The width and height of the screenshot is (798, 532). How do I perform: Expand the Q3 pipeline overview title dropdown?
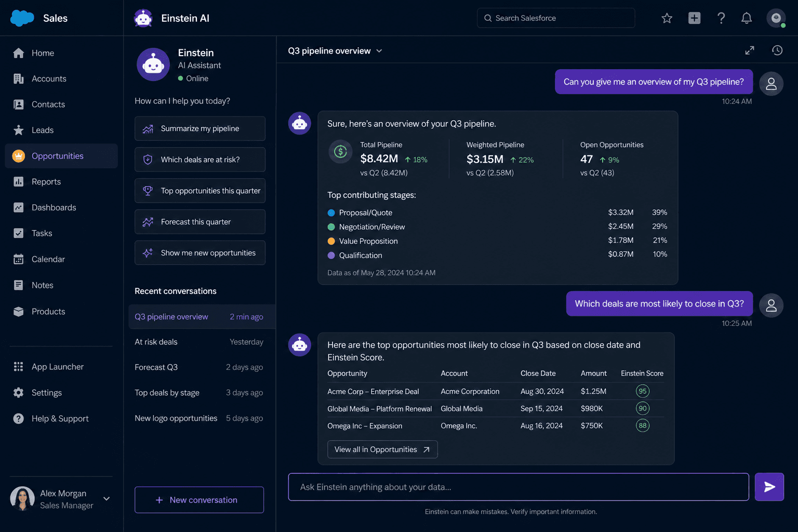click(x=379, y=51)
